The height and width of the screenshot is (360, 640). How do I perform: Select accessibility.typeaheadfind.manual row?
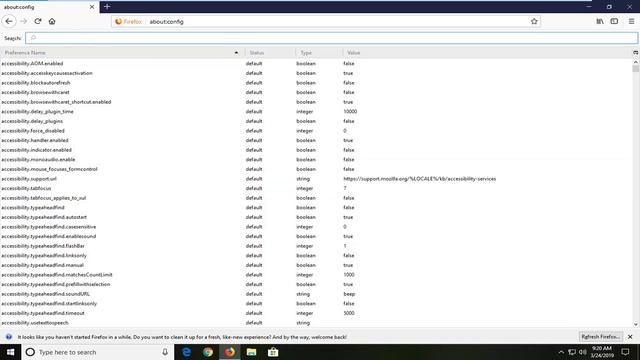pyautogui.click(x=316, y=265)
